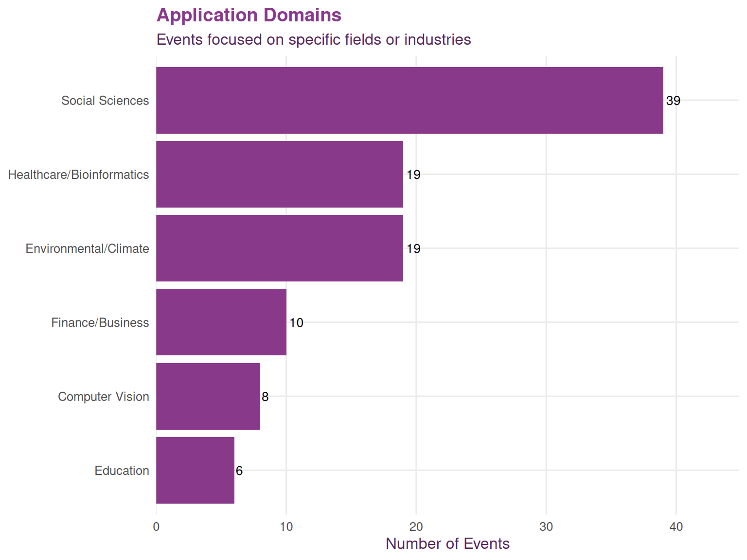Click the Computer Vision axis label

[x=104, y=397]
